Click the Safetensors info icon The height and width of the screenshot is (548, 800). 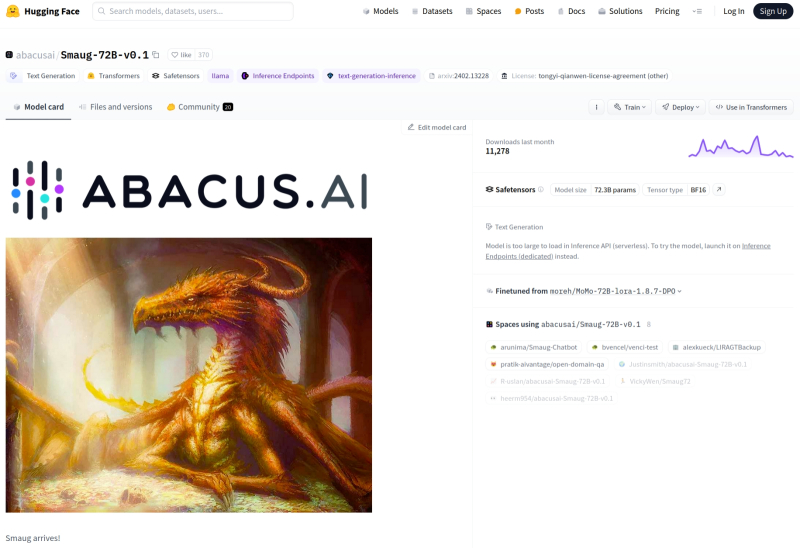(541, 189)
